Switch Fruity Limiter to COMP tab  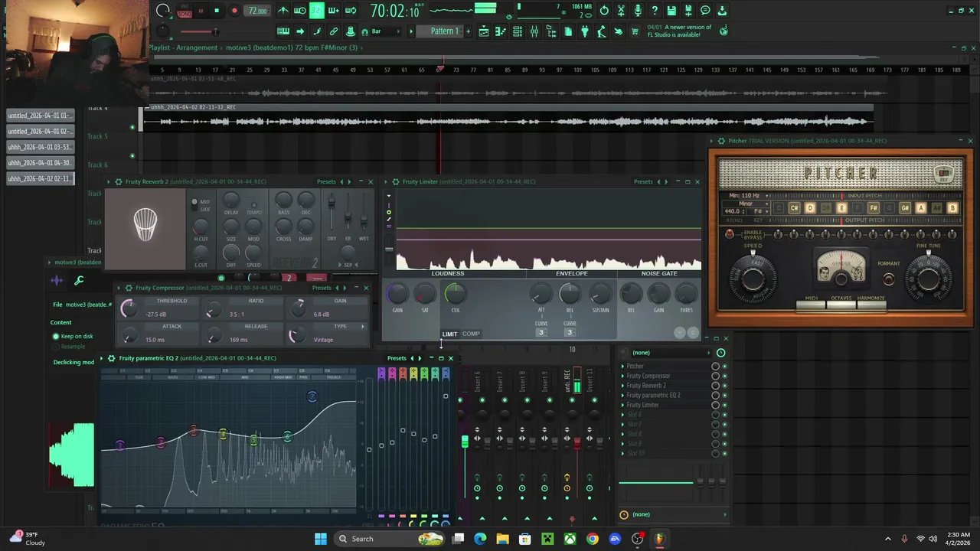[471, 334]
